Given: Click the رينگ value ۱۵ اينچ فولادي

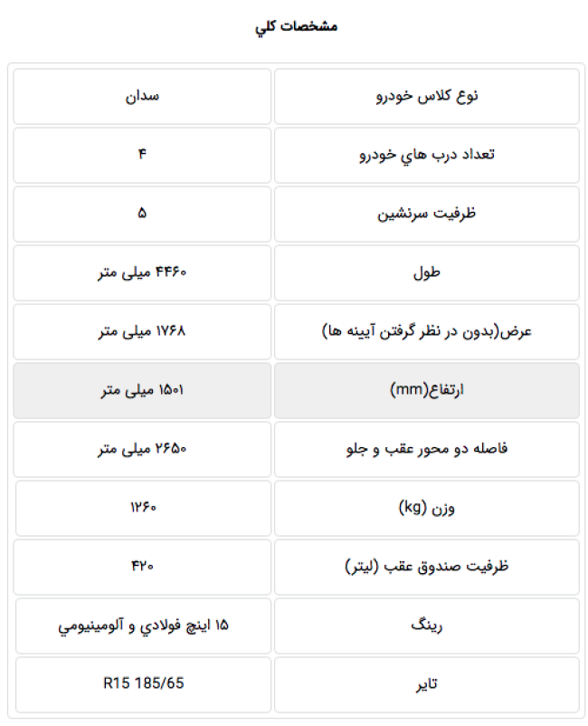Looking at the screenshot, I should click(x=143, y=626).
